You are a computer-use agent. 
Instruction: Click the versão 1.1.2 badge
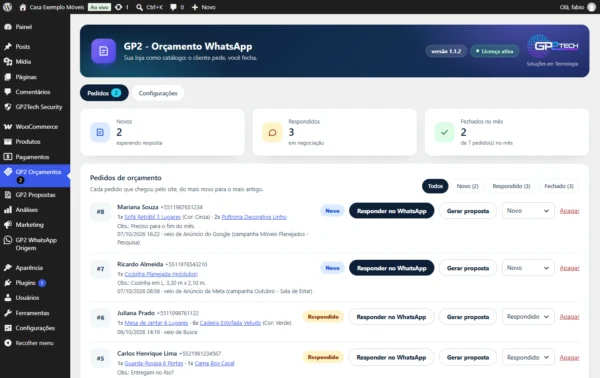(446, 51)
